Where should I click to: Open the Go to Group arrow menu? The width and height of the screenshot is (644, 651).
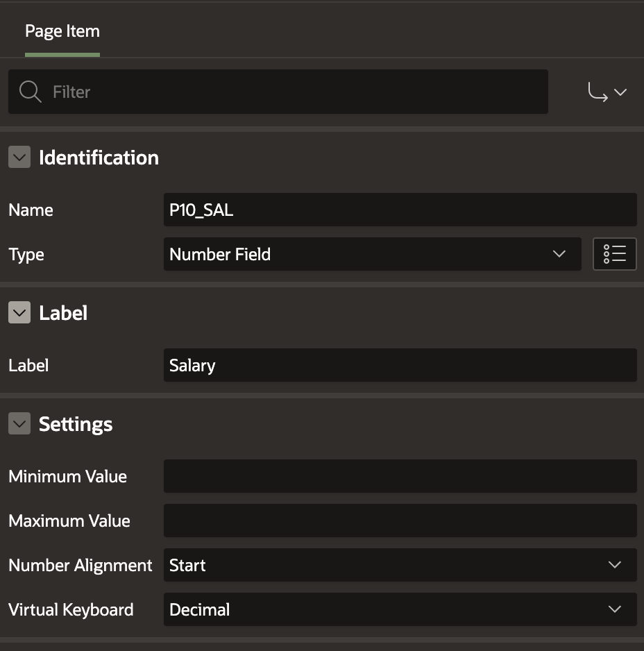coord(607,92)
